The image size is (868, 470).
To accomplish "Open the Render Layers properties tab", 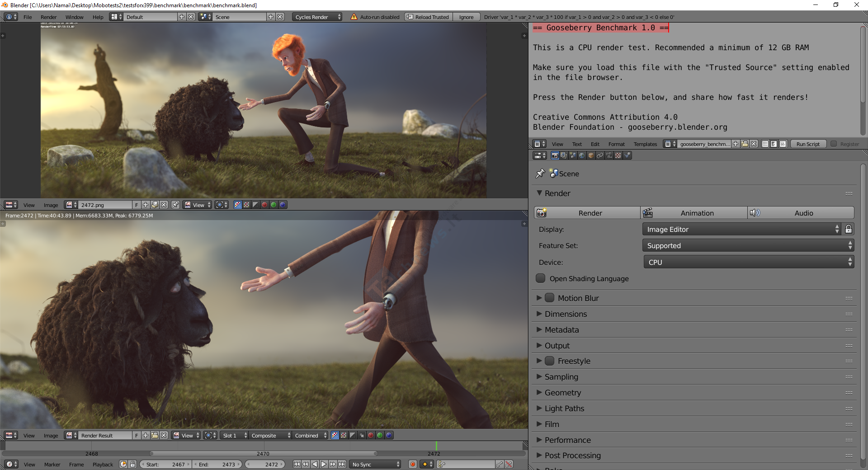I will tap(564, 155).
